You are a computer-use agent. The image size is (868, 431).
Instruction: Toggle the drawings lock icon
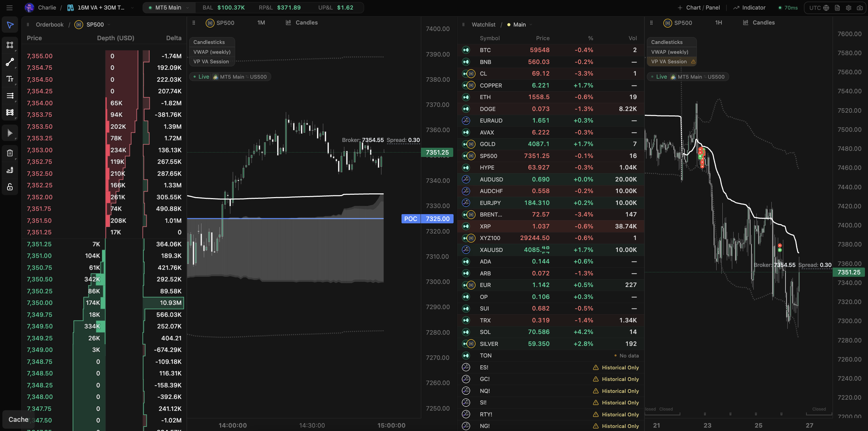point(10,187)
